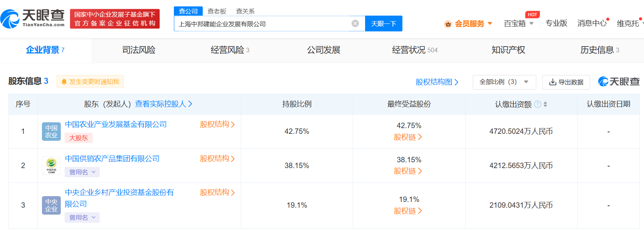
Task: Click the 认缴出资日期 column header
Action: 608,104
